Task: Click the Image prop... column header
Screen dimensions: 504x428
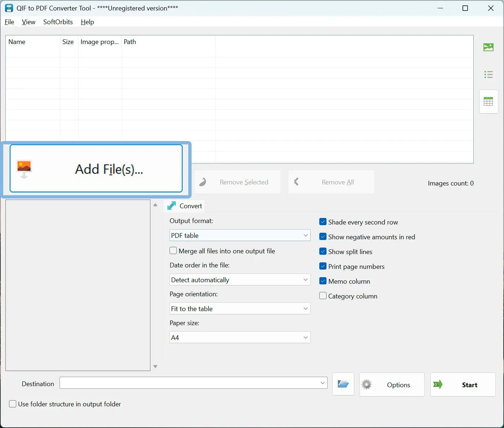Action: pyautogui.click(x=100, y=42)
